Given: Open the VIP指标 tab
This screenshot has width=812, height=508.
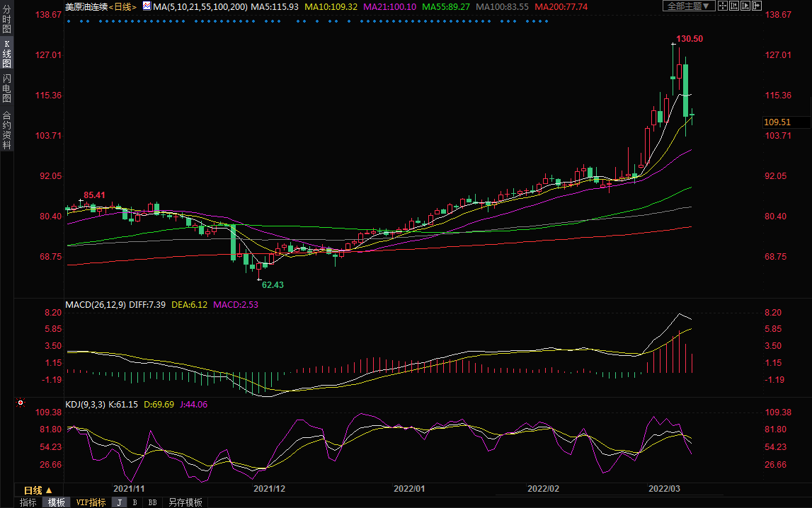Looking at the screenshot, I should (x=91, y=502).
